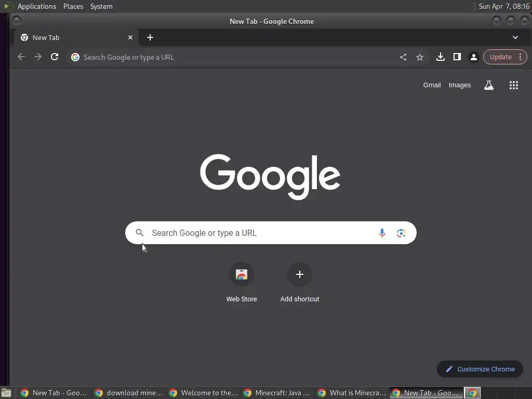
Task: Switch to 'download mine...' taskbar window
Action: 129,393
